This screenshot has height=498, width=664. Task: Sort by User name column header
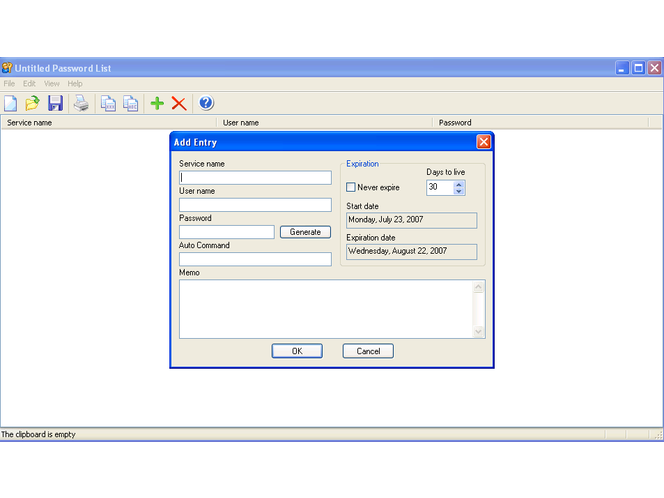[325, 123]
